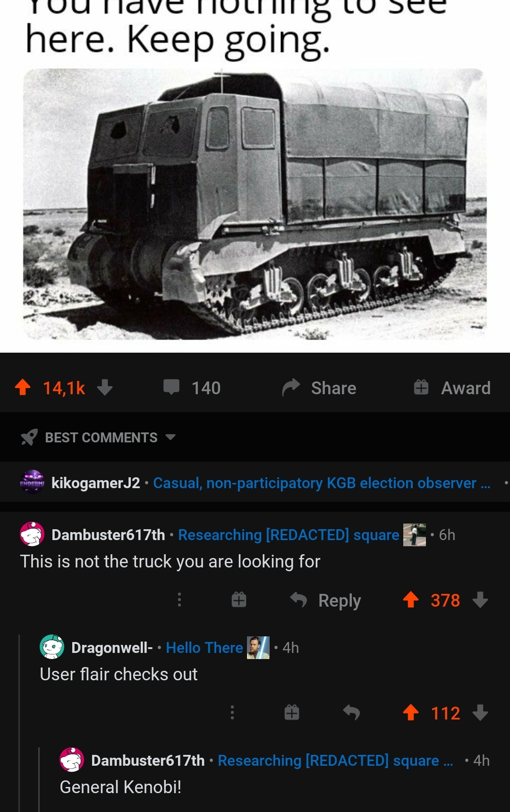Upvote the post with 14,1k points
This screenshot has height=812, width=510.
click(23, 388)
